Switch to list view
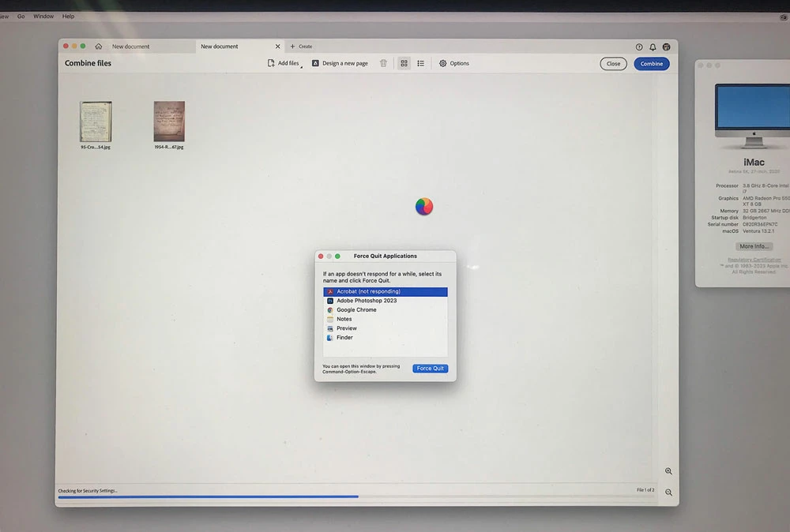 [x=421, y=63]
